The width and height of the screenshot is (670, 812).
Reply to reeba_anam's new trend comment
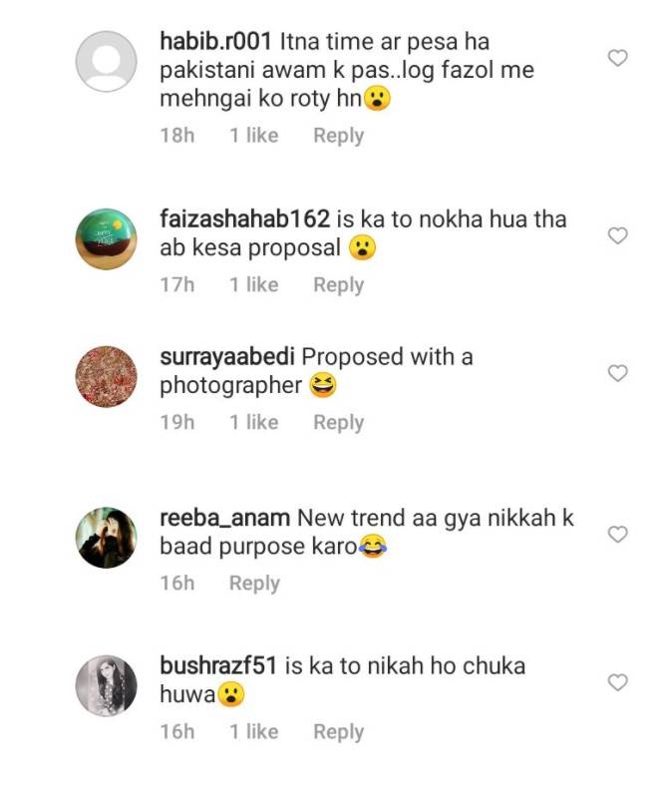pos(255,584)
